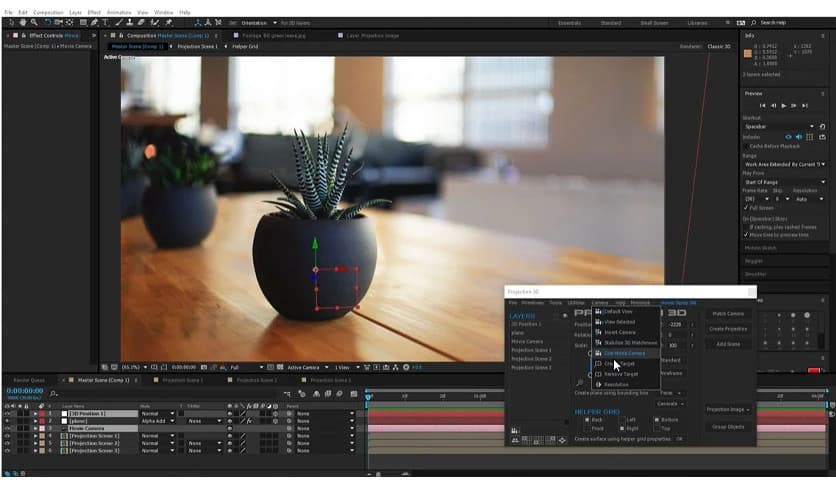The height and width of the screenshot is (484, 836).
Task: Choose Remove Target in Camera menu
Action: pyautogui.click(x=621, y=374)
